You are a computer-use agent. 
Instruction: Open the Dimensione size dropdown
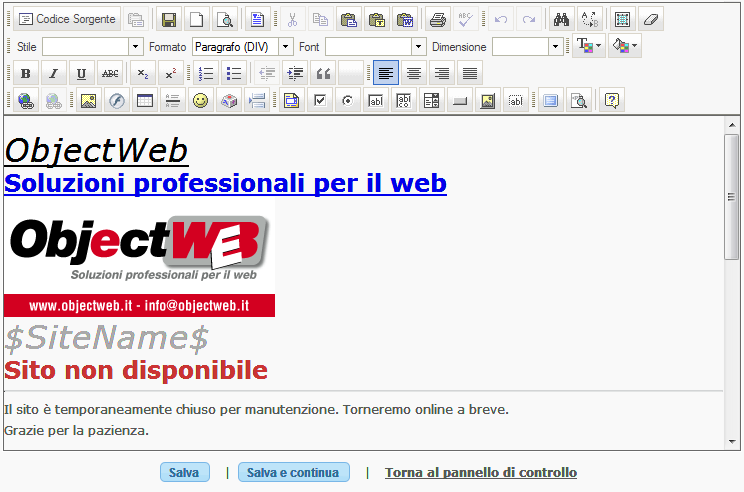(x=527, y=46)
